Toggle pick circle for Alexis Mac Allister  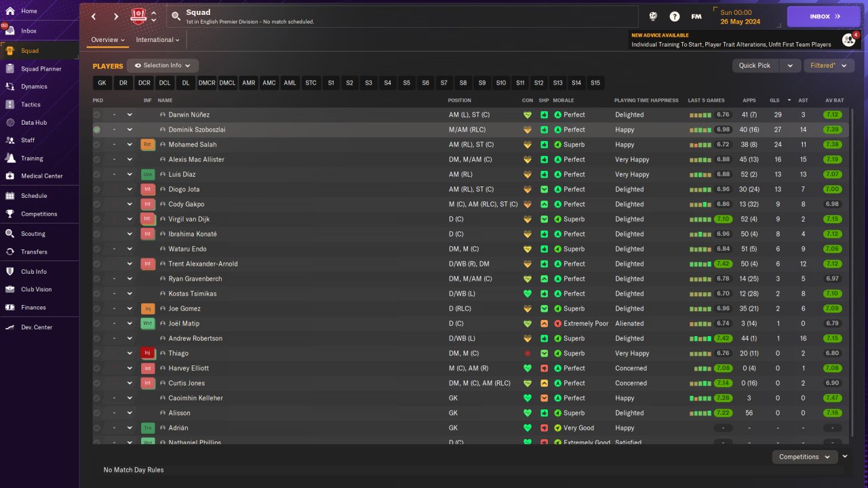click(x=97, y=159)
